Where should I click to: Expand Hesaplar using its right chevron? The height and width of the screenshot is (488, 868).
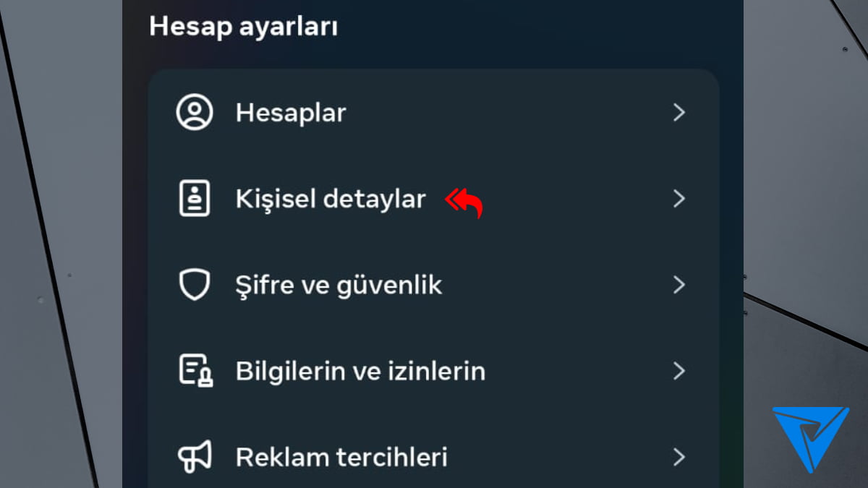[678, 113]
